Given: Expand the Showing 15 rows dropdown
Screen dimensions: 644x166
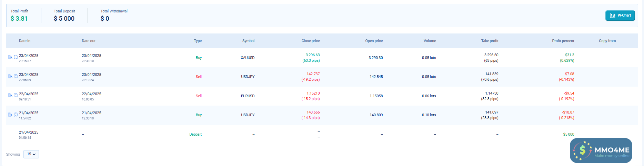Looking at the screenshot, I should pos(31,154).
